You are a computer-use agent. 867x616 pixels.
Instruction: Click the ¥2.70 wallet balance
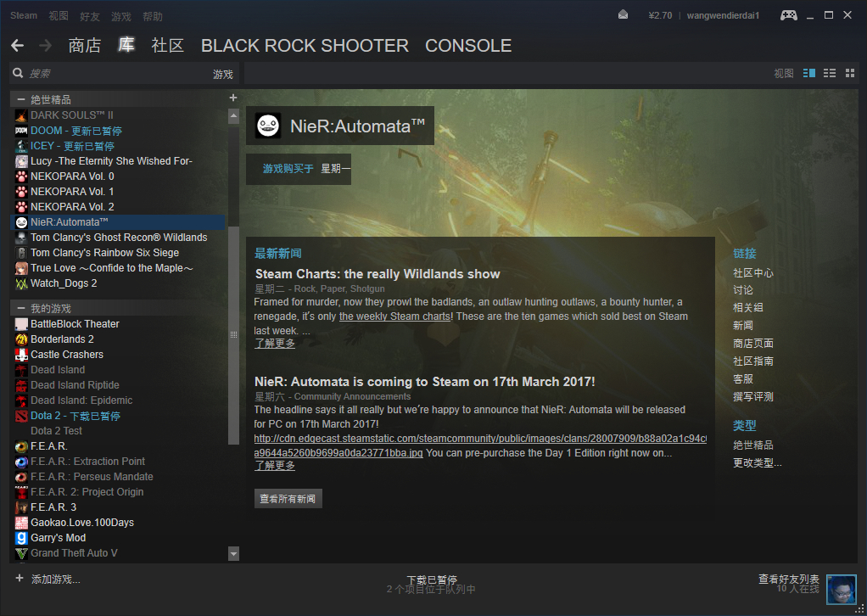click(660, 15)
